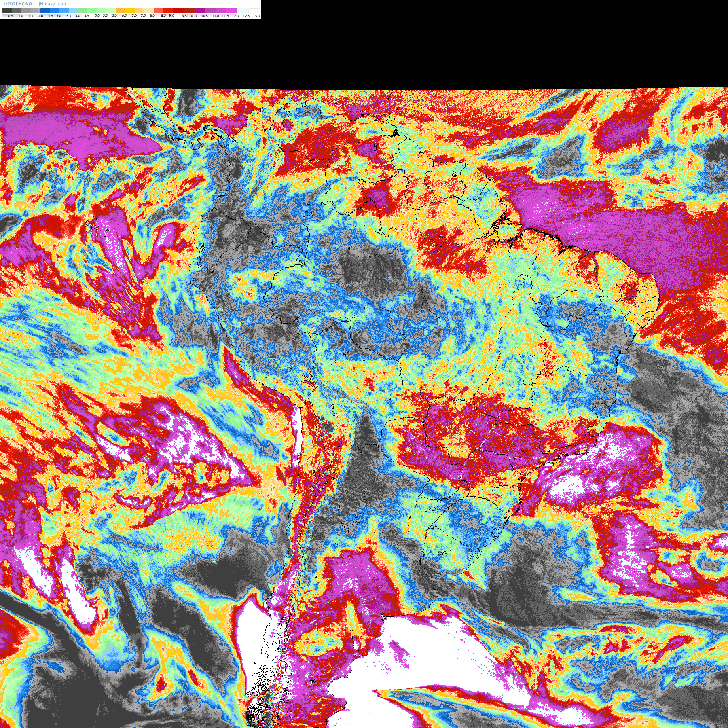The height and width of the screenshot is (728, 728).
Task: Click the '(Horas / dia)' unit label
Action: click(52, 4)
